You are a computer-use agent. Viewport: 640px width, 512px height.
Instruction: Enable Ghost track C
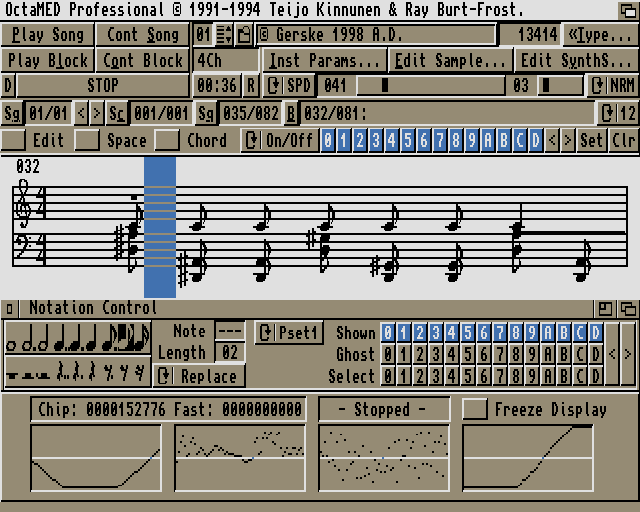[x=580, y=354]
